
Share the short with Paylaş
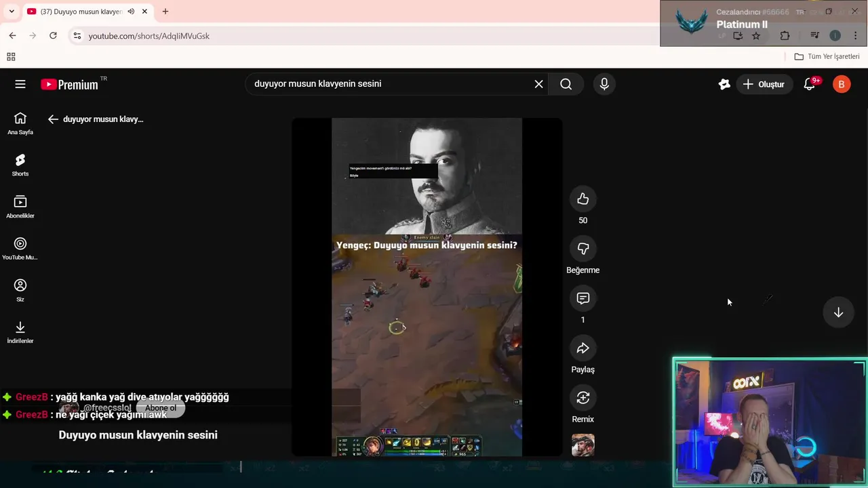point(583,348)
